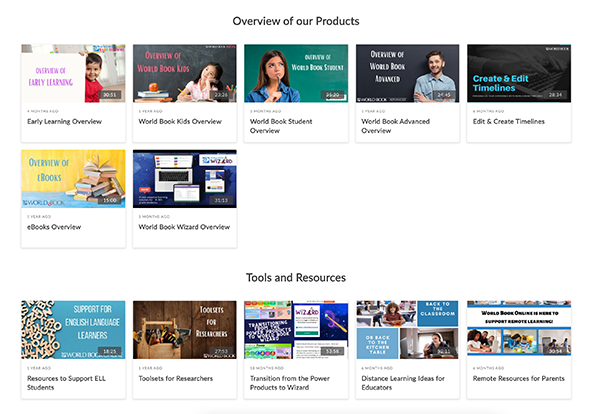
Task: Open the Transitioning to Wizard video thumbnail
Action: click(x=296, y=330)
